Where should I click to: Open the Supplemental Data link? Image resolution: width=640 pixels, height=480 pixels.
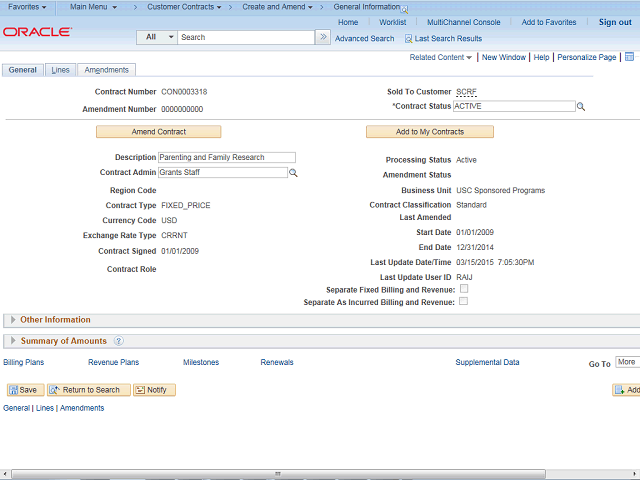coord(487,362)
